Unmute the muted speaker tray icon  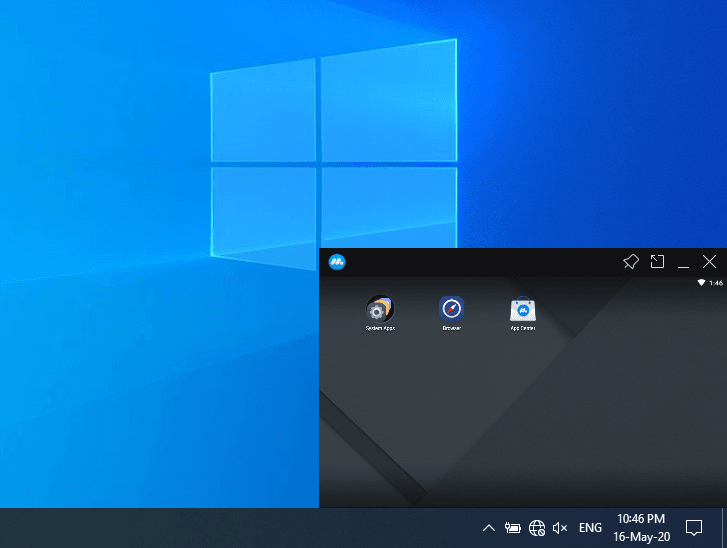[x=560, y=528]
